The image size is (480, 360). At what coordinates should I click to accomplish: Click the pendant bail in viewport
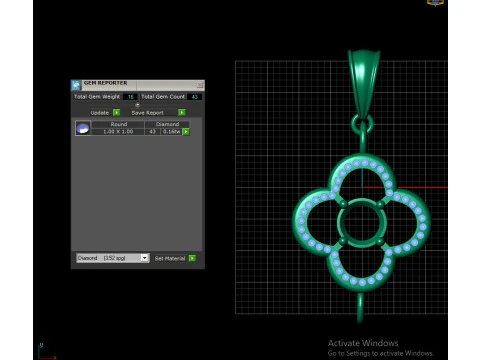coord(363,82)
